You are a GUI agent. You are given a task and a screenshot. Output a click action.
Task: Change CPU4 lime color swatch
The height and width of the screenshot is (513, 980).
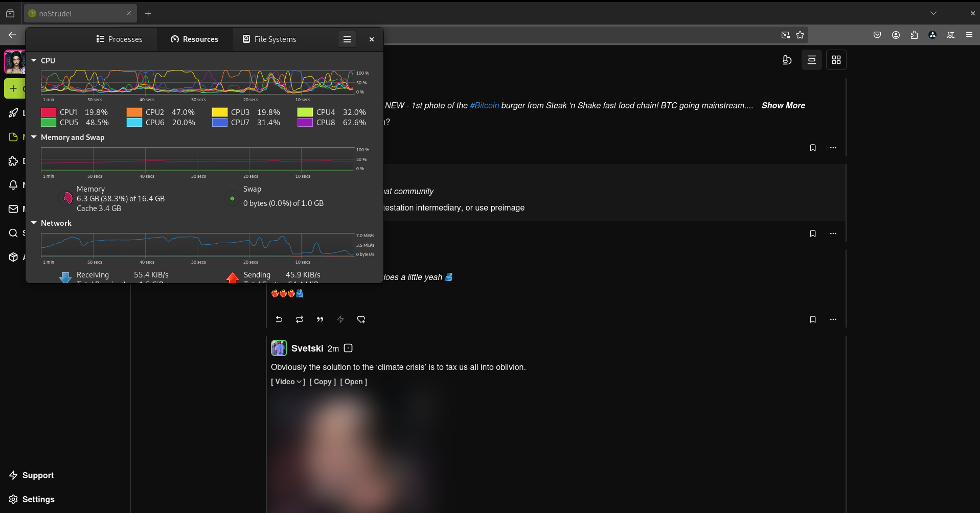coord(305,112)
